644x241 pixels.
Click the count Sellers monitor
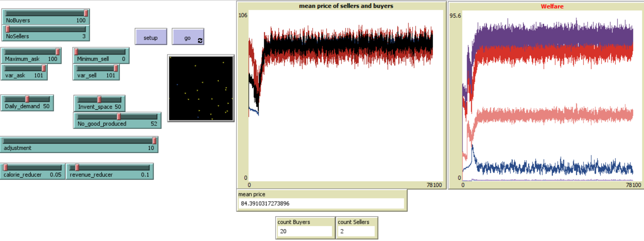point(357,228)
